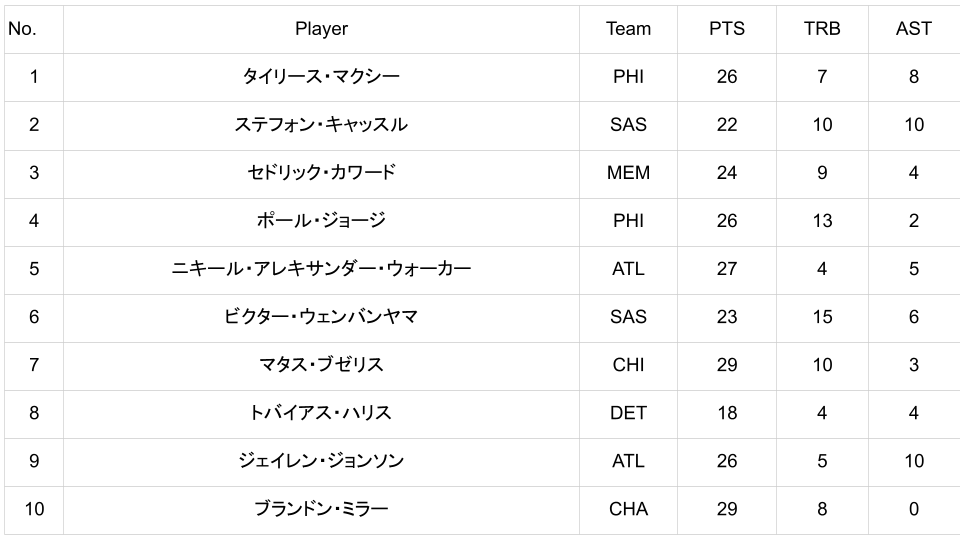The image size is (960, 540).
Task: Click the トバイアス・ハリス cell
Action: click(x=321, y=413)
